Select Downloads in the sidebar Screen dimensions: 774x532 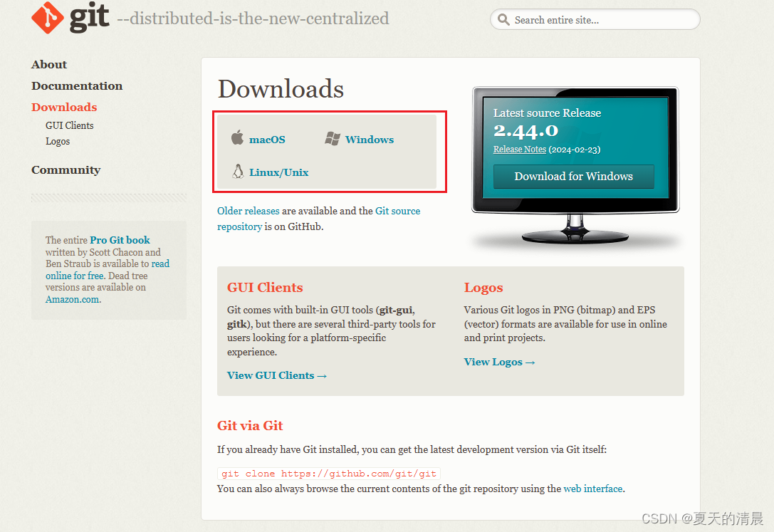pos(64,107)
